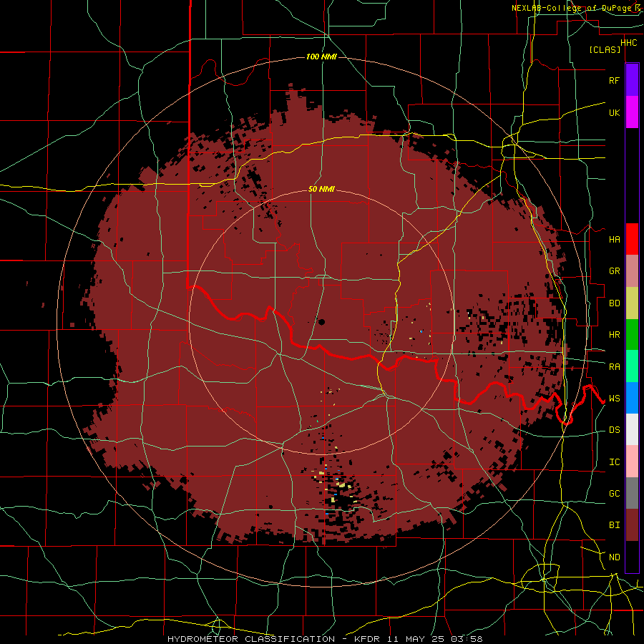Click the DS white legend swatch
Image resolution: width=644 pixels, height=644 pixels.
click(x=632, y=429)
